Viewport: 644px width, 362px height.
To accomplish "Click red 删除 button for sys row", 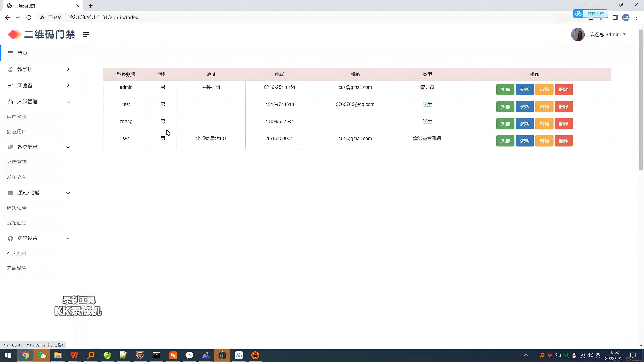I will pos(563,141).
